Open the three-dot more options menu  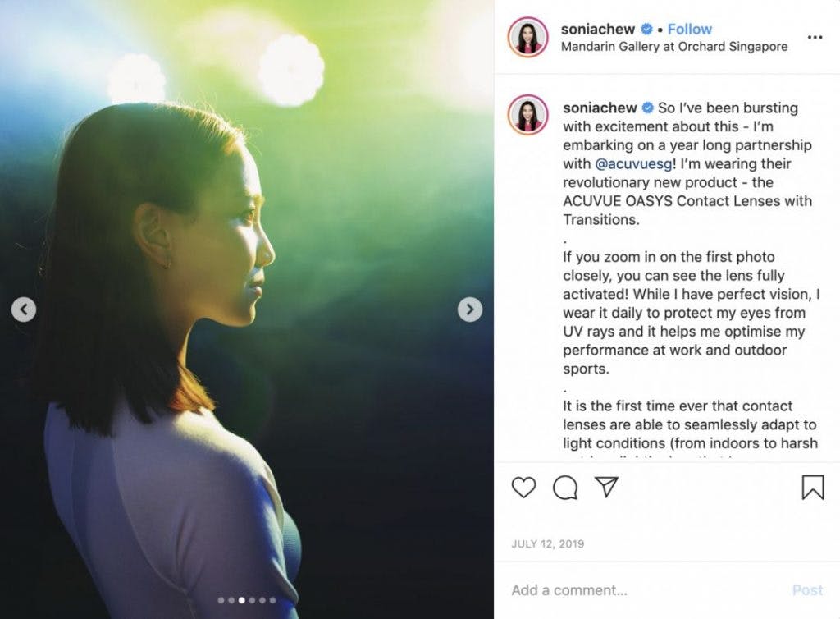point(815,37)
